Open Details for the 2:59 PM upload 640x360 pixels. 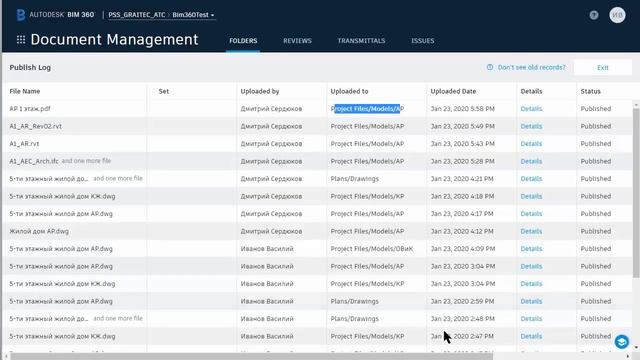click(x=531, y=301)
